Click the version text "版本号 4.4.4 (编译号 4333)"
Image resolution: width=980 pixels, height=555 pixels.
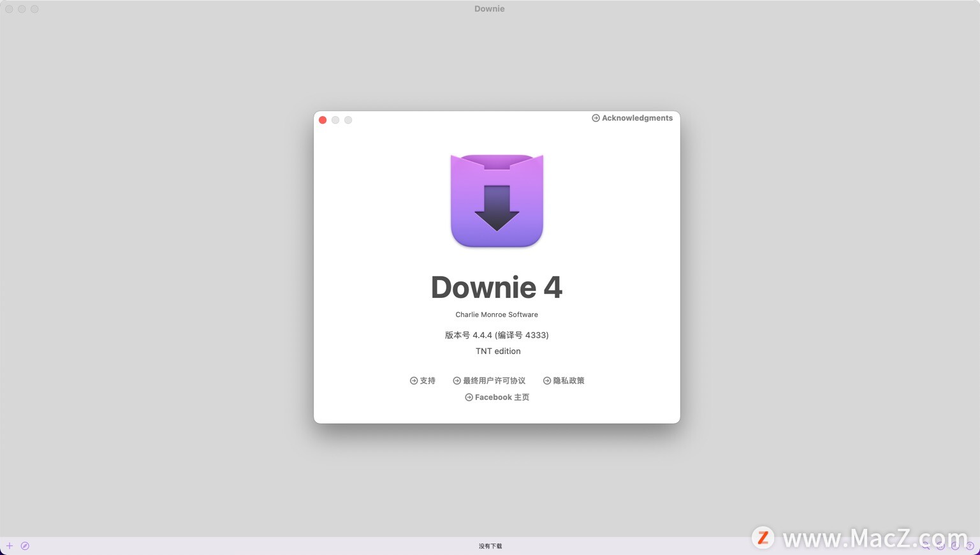point(497,335)
